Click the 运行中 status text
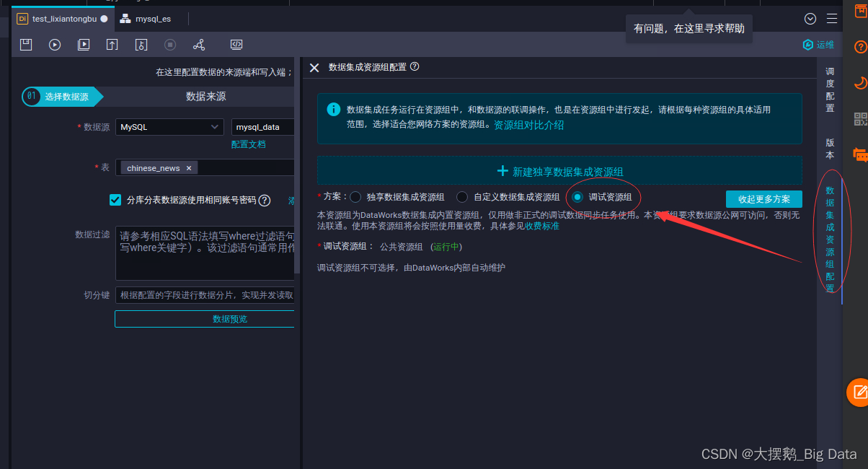This screenshot has height=469, width=868. point(447,247)
